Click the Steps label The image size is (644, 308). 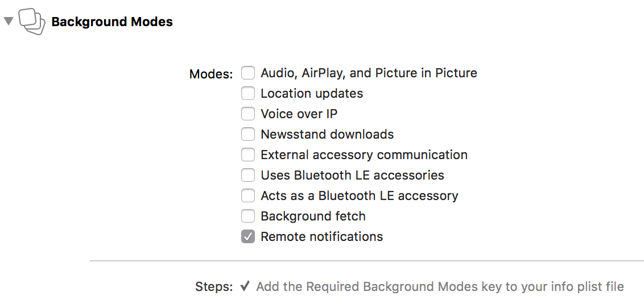pyautogui.click(x=213, y=286)
